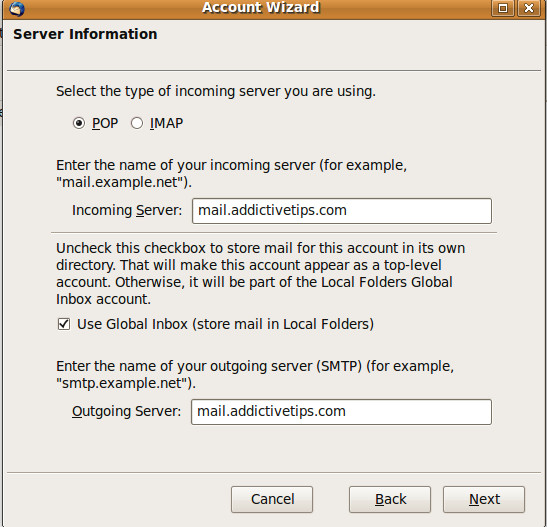Click the Thunderbird icon in title bar

[16, 8]
